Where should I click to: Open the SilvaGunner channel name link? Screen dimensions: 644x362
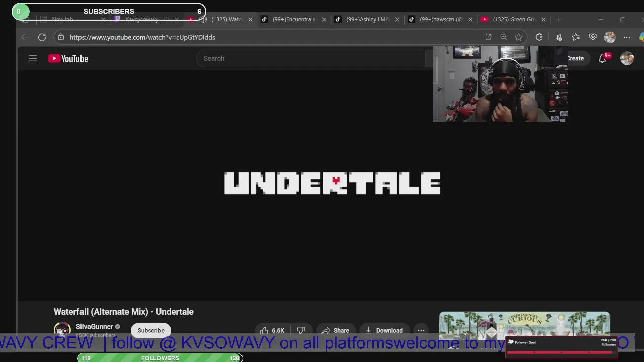coord(94,327)
